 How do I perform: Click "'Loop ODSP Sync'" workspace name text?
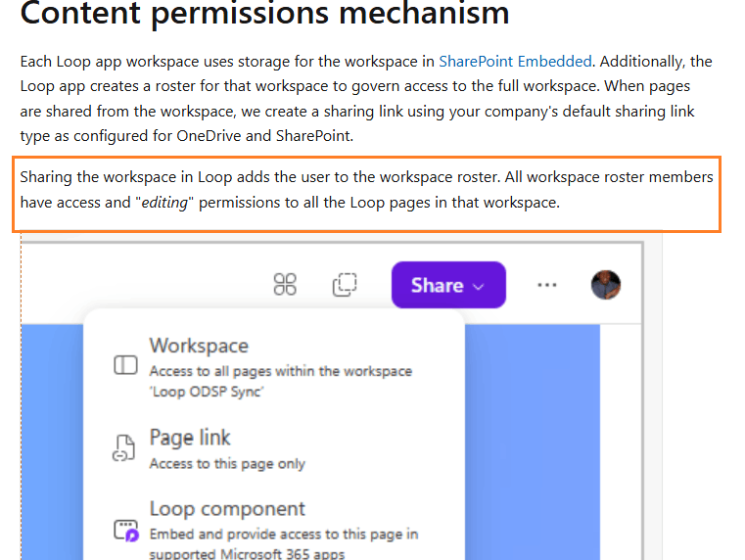[207, 392]
